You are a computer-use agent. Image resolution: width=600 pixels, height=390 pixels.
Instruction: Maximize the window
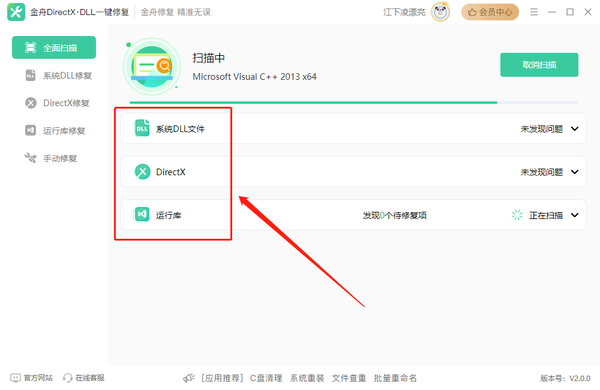(570, 12)
